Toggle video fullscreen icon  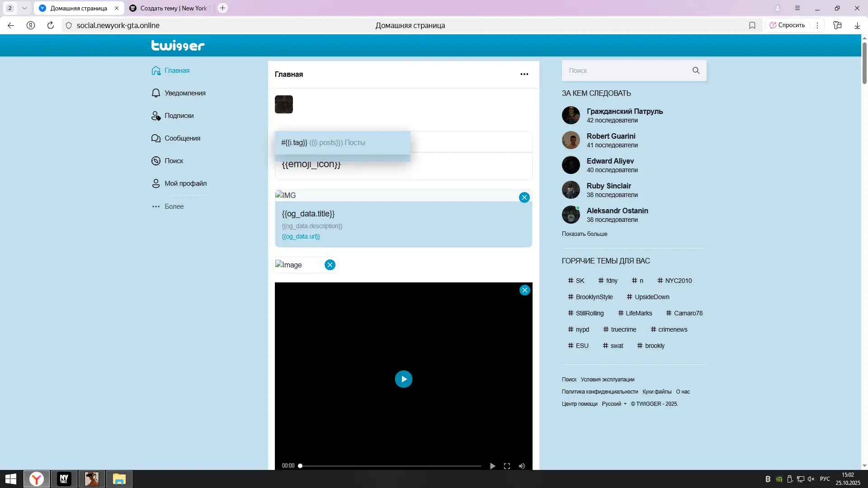coord(507,466)
